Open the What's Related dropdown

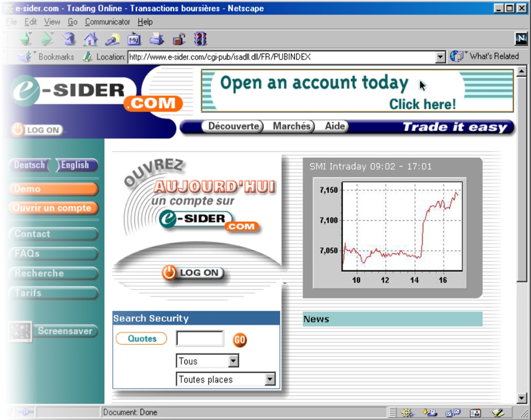(485, 56)
